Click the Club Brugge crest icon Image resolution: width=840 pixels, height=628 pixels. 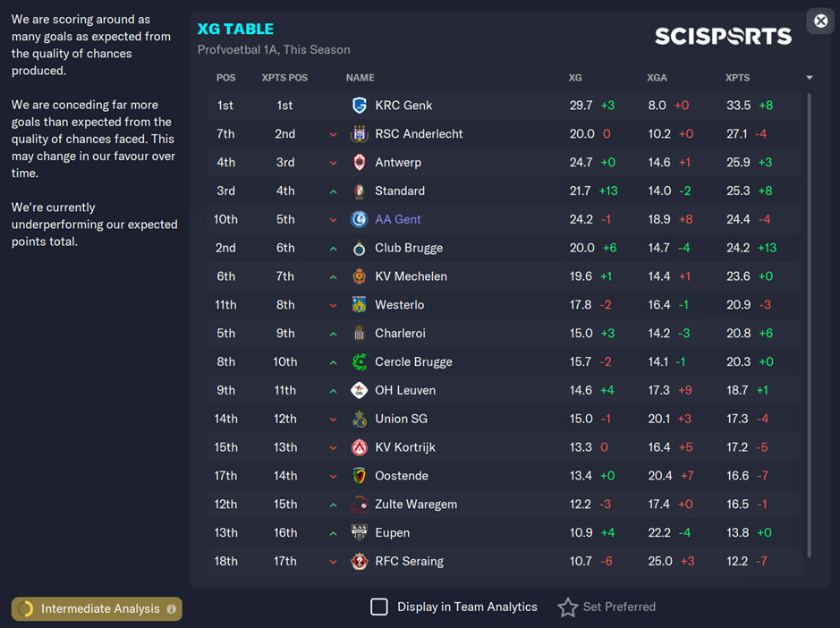359,248
